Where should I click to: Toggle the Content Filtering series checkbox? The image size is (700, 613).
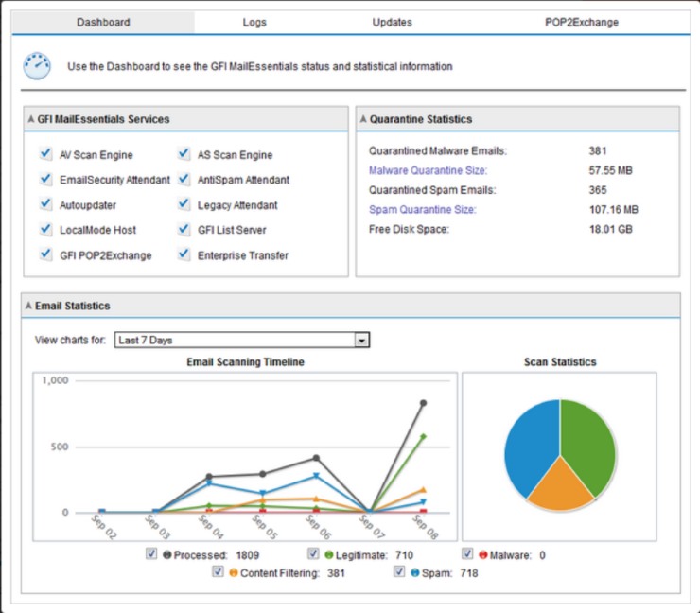(218, 571)
